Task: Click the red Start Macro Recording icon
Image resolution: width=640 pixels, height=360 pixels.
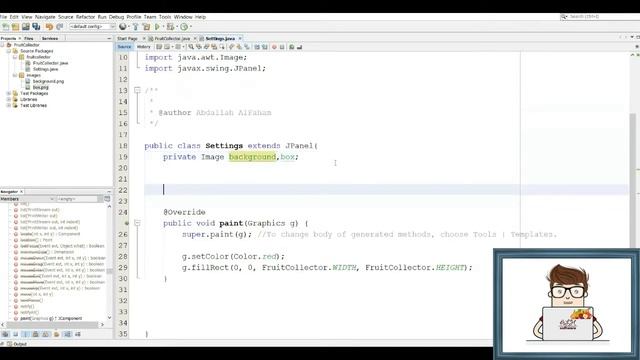Action: tap(274, 47)
